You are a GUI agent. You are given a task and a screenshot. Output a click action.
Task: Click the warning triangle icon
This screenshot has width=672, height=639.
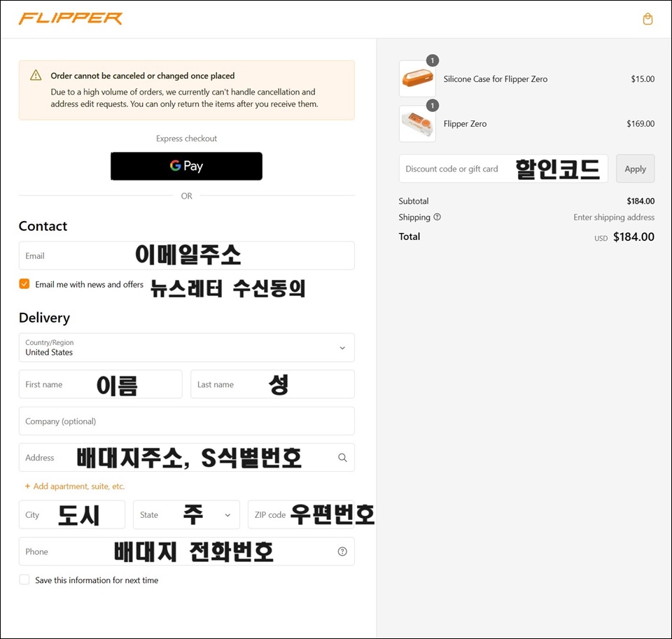click(x=36, y=76)
